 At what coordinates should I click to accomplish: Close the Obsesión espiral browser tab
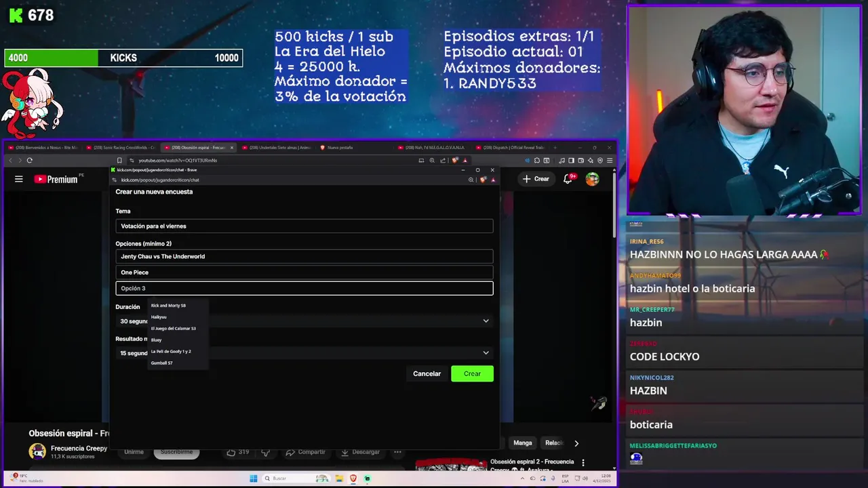231,147
